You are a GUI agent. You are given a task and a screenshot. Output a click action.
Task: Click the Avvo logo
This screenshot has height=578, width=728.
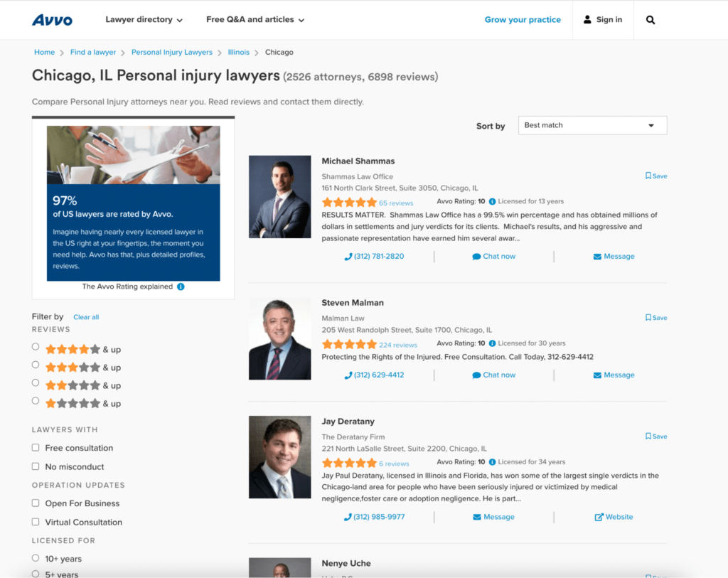[52, 20]
